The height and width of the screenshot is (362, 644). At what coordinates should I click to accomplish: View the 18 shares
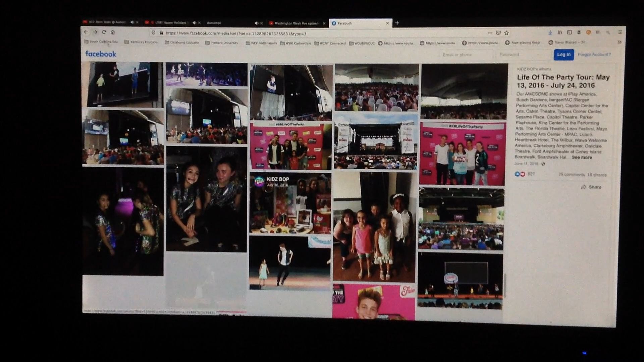click(x=597, y=175)
